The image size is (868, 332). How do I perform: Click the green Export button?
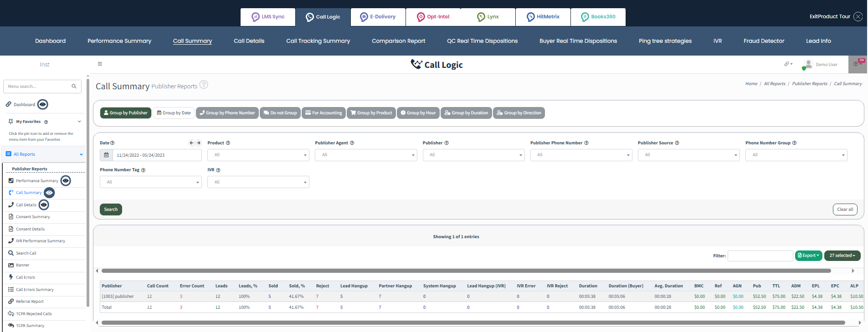[x=808, y=255]
